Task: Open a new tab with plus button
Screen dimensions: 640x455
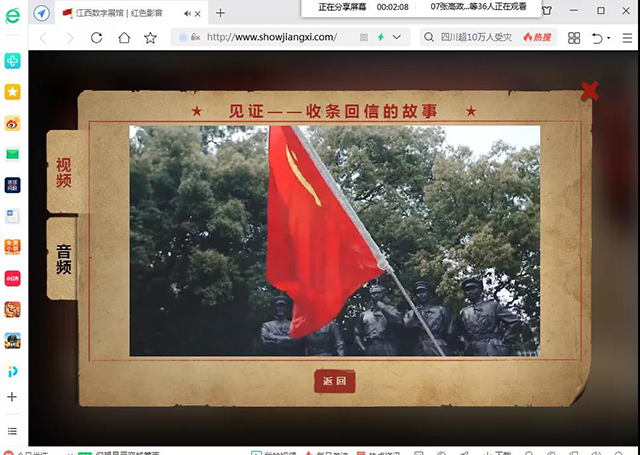Action: click(220, 12)
